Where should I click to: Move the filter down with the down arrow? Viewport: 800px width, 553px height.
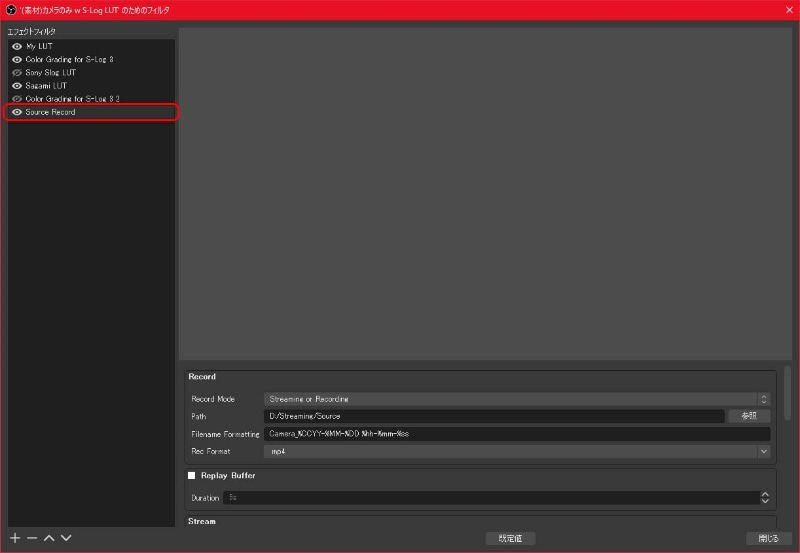(66, 538)
